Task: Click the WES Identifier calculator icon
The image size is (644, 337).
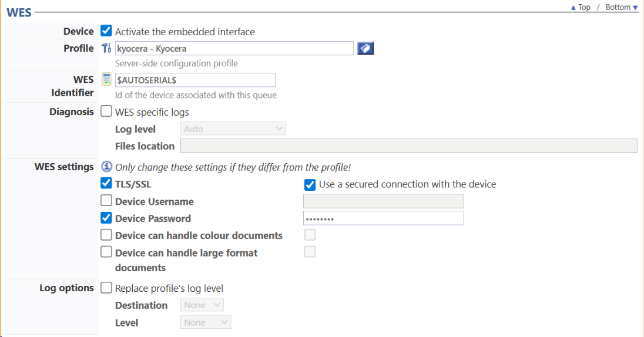Action: pyautogui.click(x=106, y=80)
